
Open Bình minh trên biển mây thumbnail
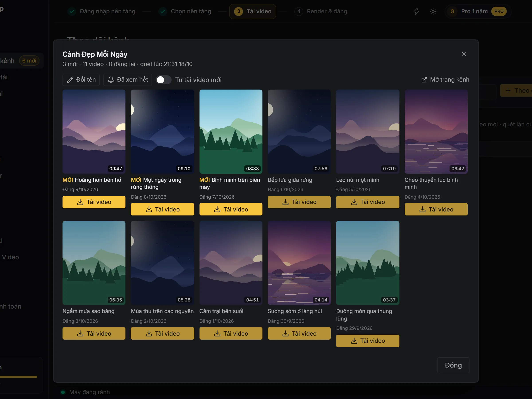[231, 131]
